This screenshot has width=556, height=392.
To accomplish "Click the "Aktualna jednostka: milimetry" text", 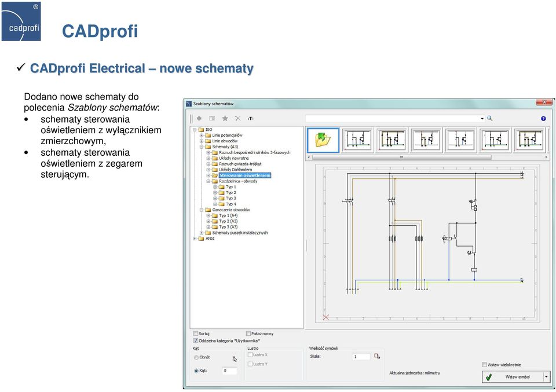I will (415, 373).
